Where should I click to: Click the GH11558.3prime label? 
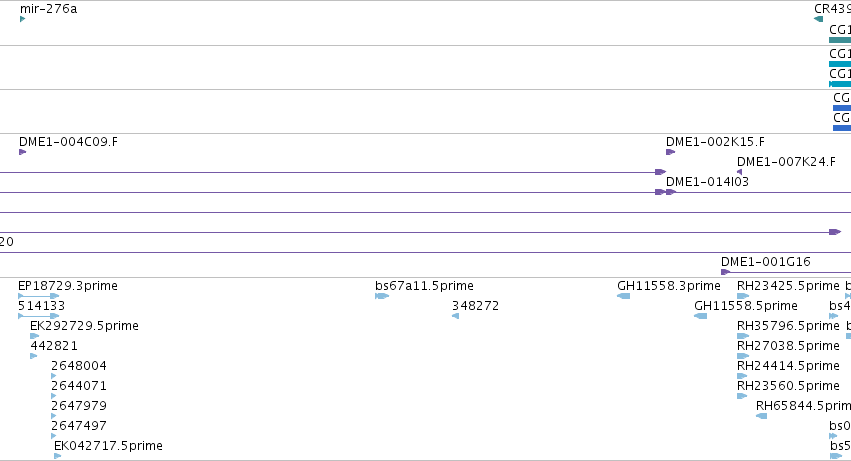point(669,286)
